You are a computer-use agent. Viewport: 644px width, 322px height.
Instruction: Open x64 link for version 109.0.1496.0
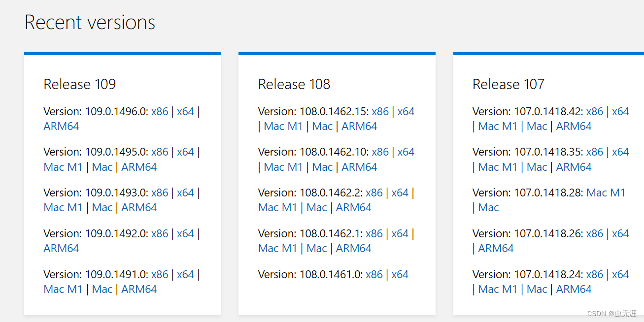(185, 111)
